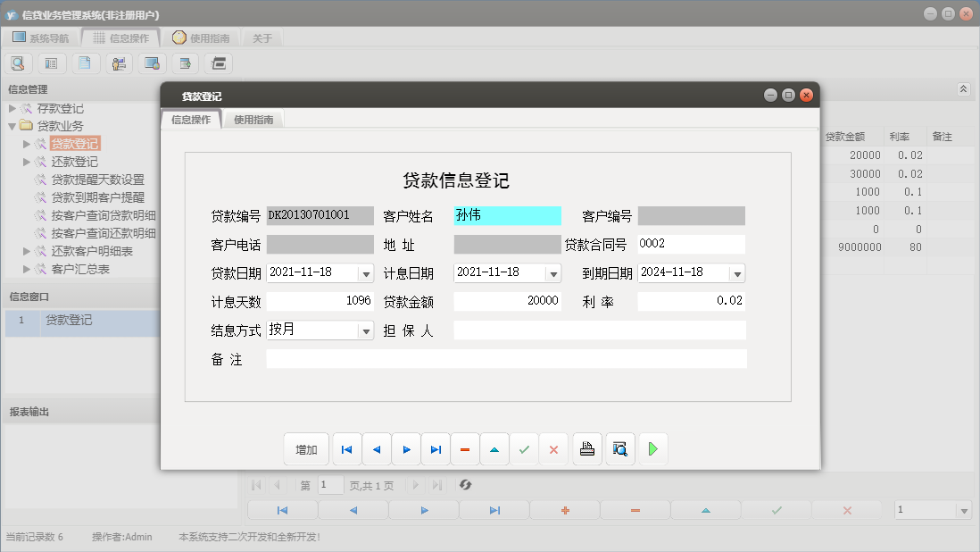Confirm the record with the green checkmark
The height and width of the screenshot is (552, 980).
click(524, 449)
